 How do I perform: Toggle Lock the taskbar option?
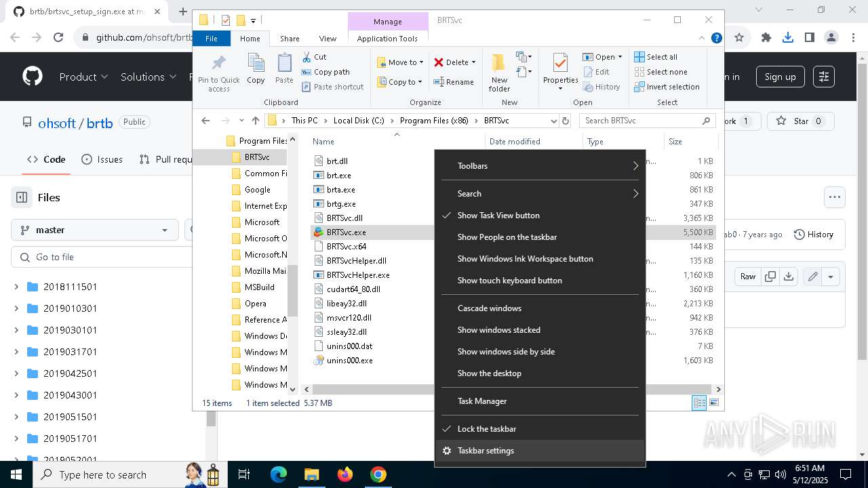(540, 429)
